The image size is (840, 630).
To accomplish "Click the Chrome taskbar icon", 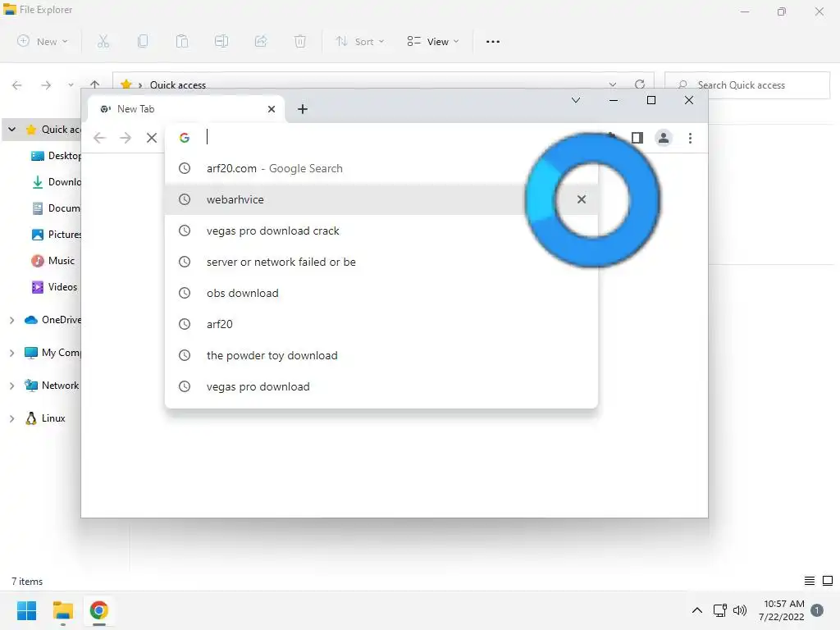I will coord(98,610).
